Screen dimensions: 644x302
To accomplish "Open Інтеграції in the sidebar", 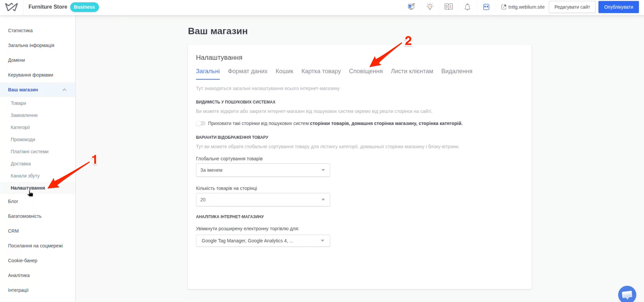I will pyautogui.click(x=18, y=290).
